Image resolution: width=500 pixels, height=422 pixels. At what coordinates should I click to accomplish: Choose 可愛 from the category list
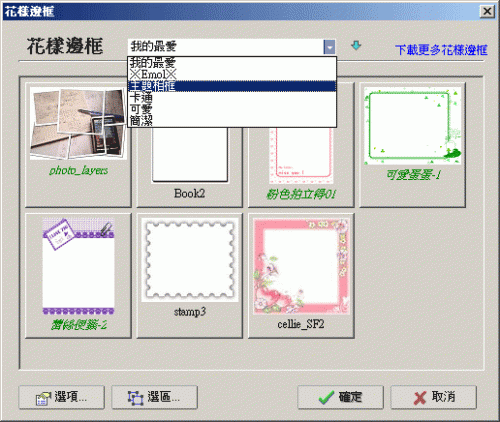[232, 109]
